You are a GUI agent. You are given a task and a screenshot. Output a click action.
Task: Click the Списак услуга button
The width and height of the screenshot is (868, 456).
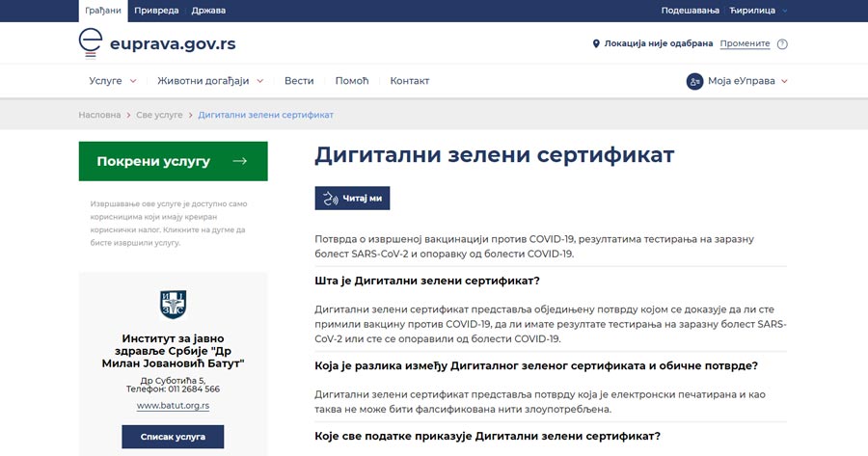click(x=173, y=437)
